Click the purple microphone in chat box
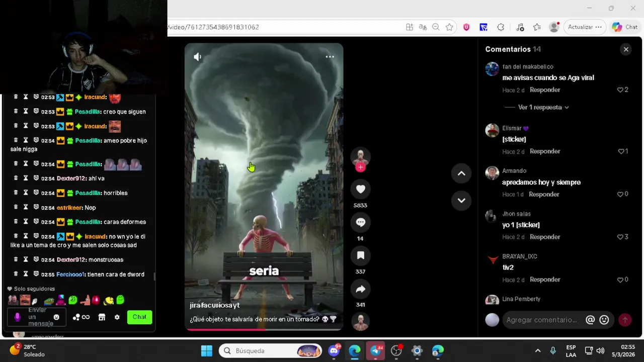Image resolution: width=644 pixels, height=362 pixels. pos(17,317)
